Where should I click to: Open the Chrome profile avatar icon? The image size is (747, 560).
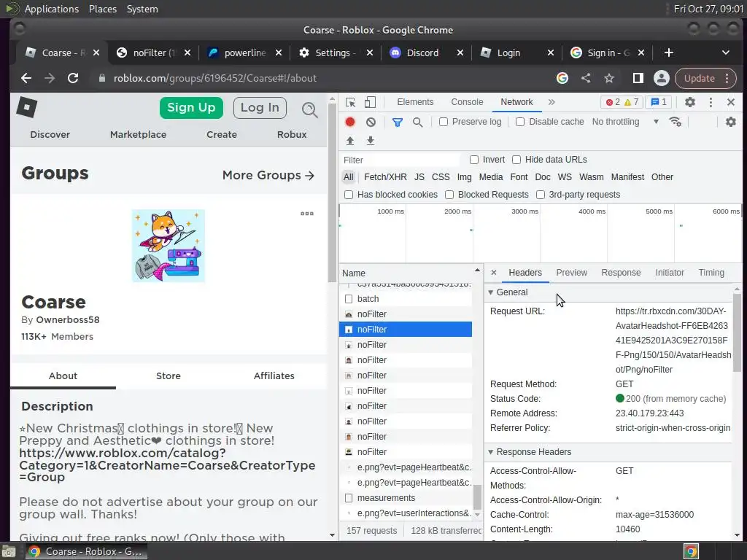[x=661, y=78]
